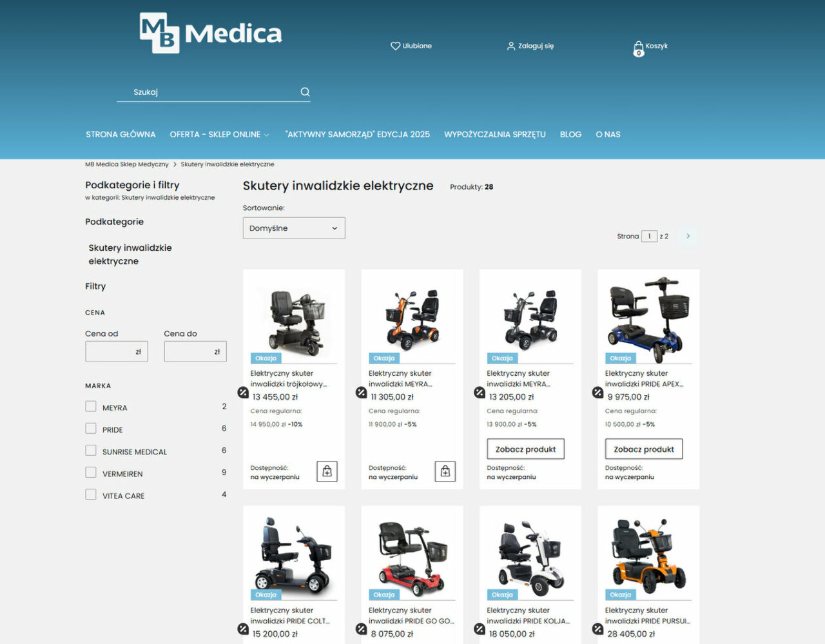Add the 11 305 zł MEYRA scooter to cart
The height and width of the screenshot is (644, 825).
click(445, 471)
